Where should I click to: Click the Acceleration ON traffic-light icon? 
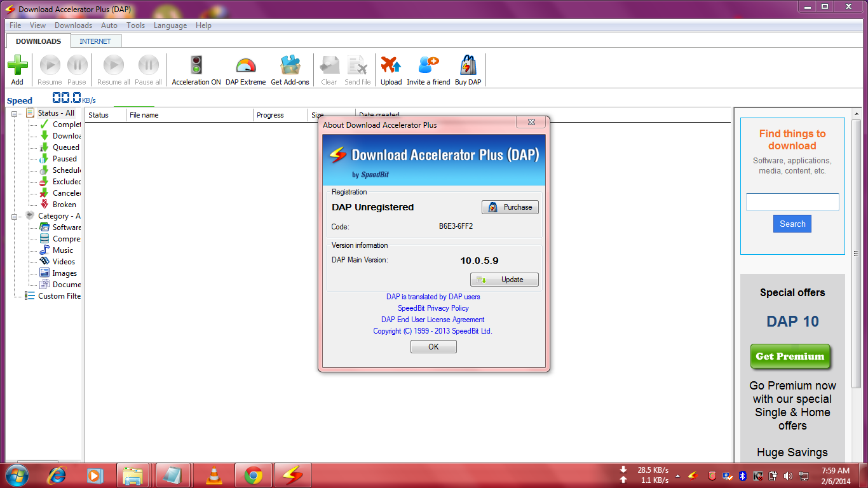point(196,65)
